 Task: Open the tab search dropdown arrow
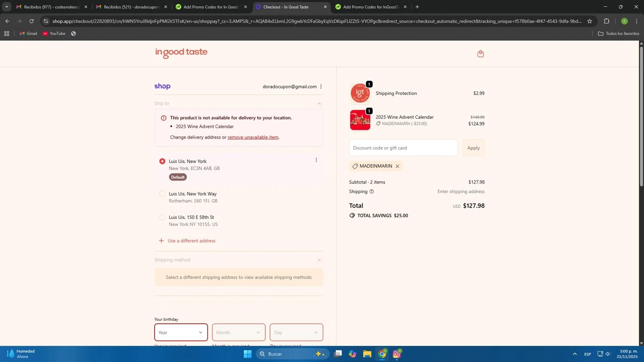pyautogui.click(x=6, y=7)
